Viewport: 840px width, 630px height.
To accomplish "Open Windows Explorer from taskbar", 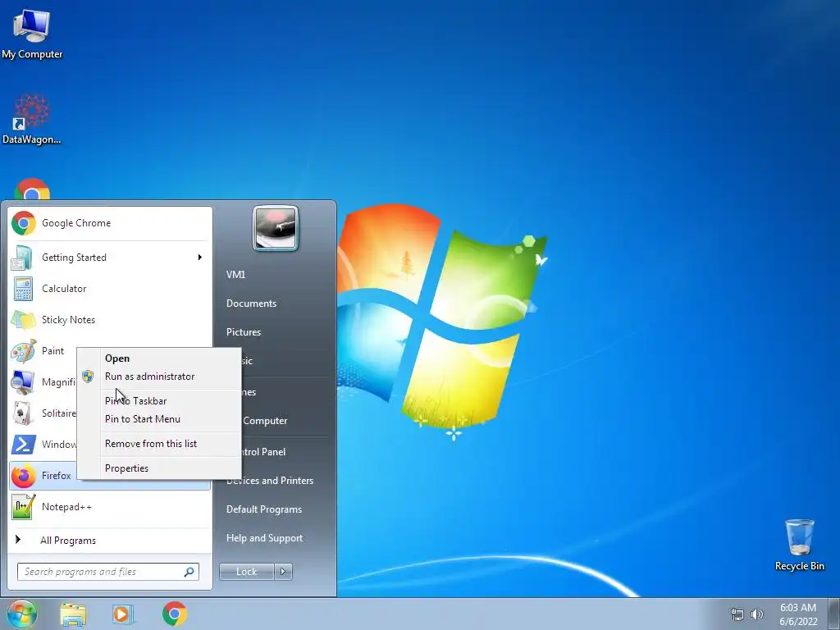I will (x=73, y=614).
